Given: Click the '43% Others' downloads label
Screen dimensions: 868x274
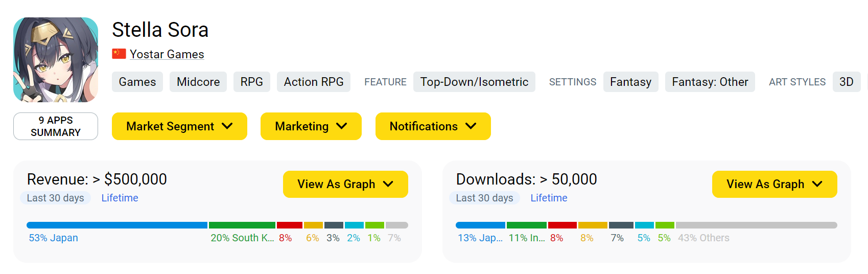Looking at the screenshot, I should coord(703,238).
